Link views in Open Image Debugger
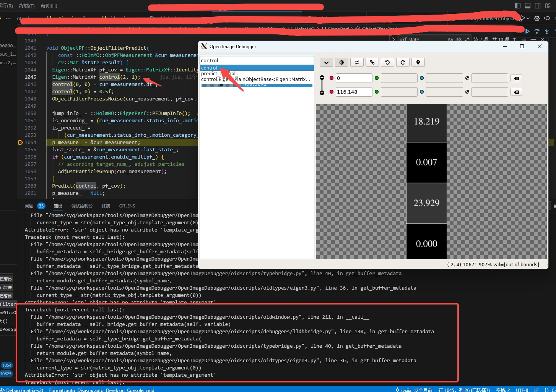The height and width of the screenshot is (392, 556). [x=372, y=62]
